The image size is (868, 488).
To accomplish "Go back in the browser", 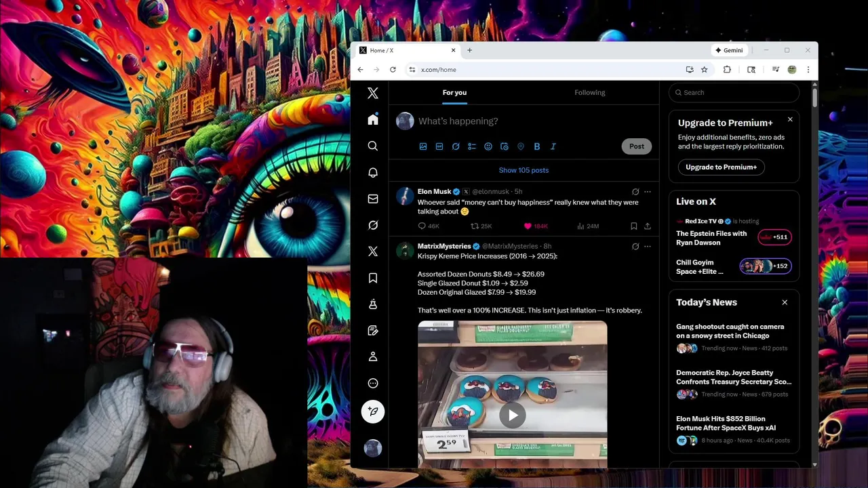I will pos(360,70).
